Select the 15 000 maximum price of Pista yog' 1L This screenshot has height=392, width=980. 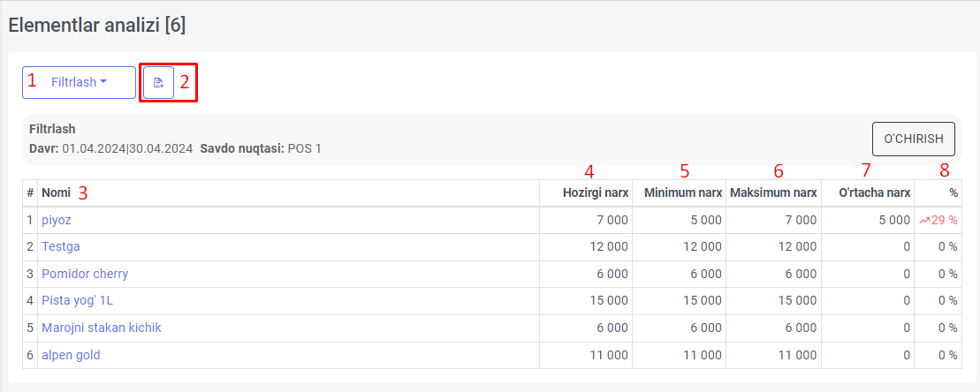(x=797, y=300)
